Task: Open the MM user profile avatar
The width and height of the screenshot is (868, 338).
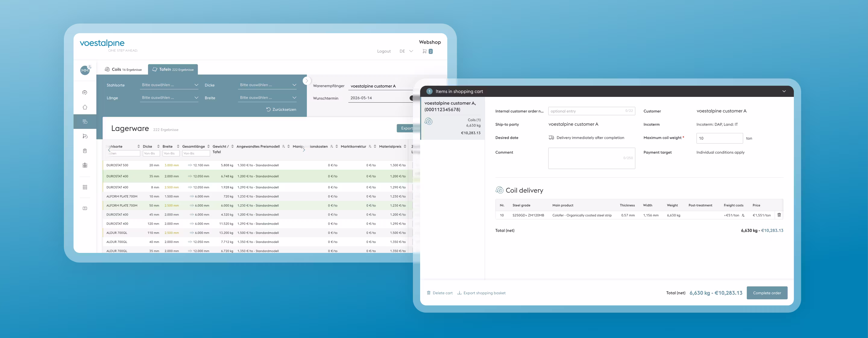Action: (85, 70)
